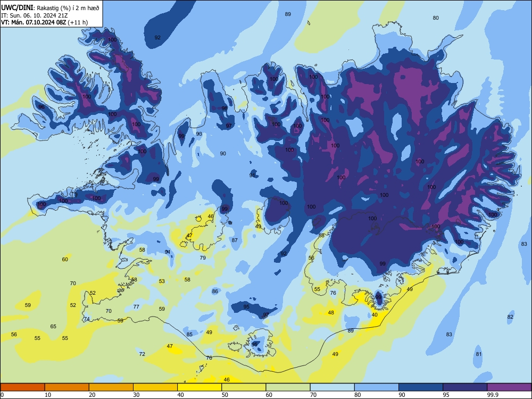Click the map humidity value '87'
Screen dimensions: 532x399
(x=235, y=240)
